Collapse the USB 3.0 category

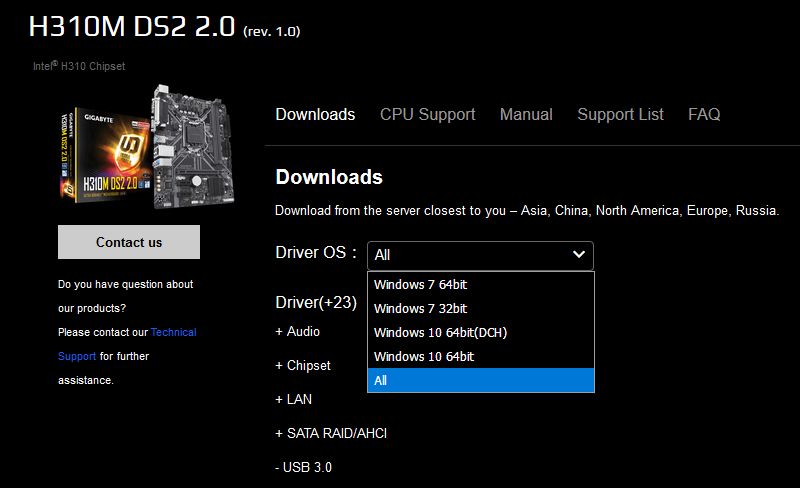click(x=304, y=467)
